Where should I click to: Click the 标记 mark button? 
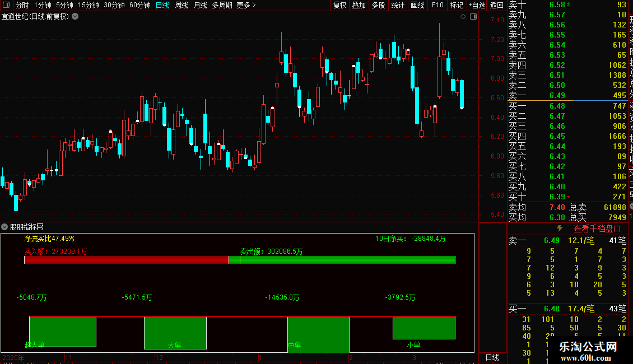pos(457,5)
